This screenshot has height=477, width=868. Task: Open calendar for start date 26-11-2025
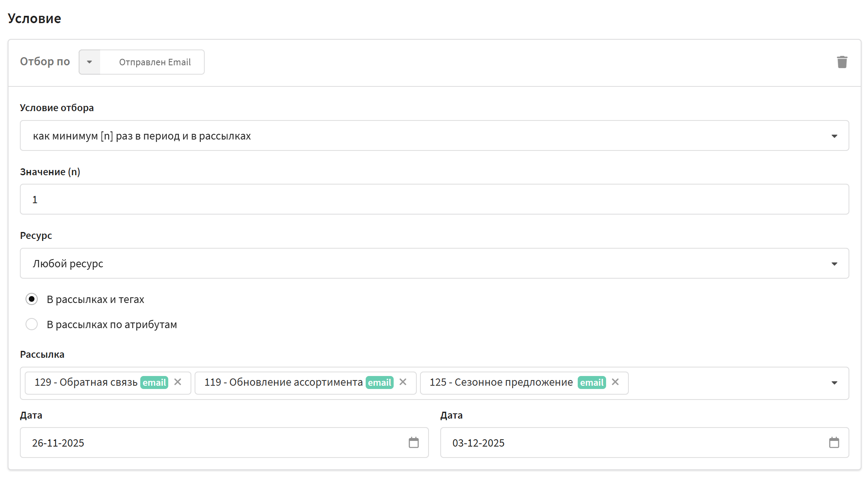pos(414,443)
